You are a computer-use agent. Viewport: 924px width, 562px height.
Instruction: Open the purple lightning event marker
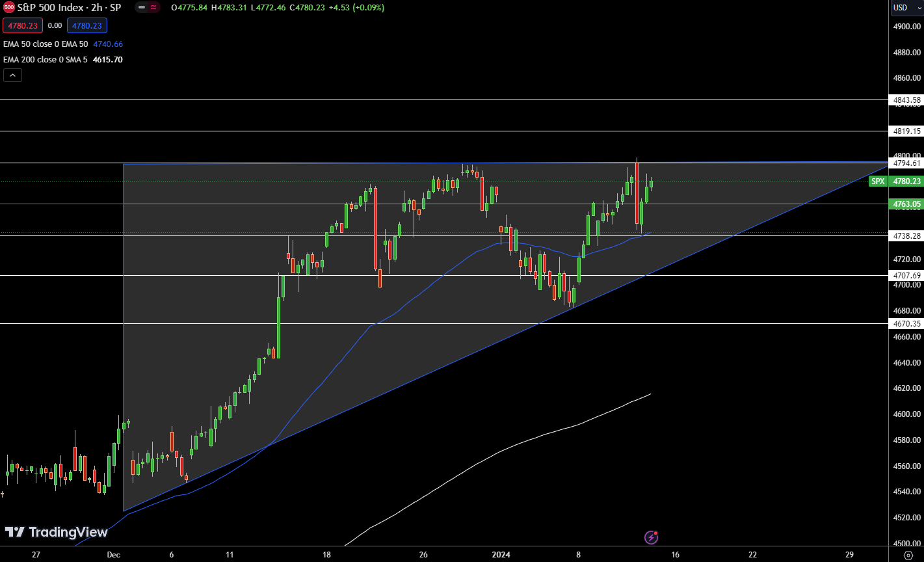tap(651, 537)
